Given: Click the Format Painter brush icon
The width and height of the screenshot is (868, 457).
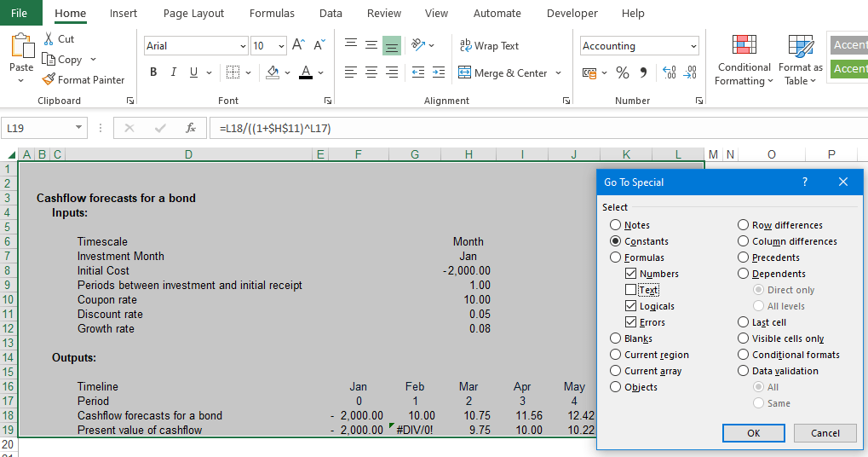Looking at the screenshot, I should click(49, 80).
